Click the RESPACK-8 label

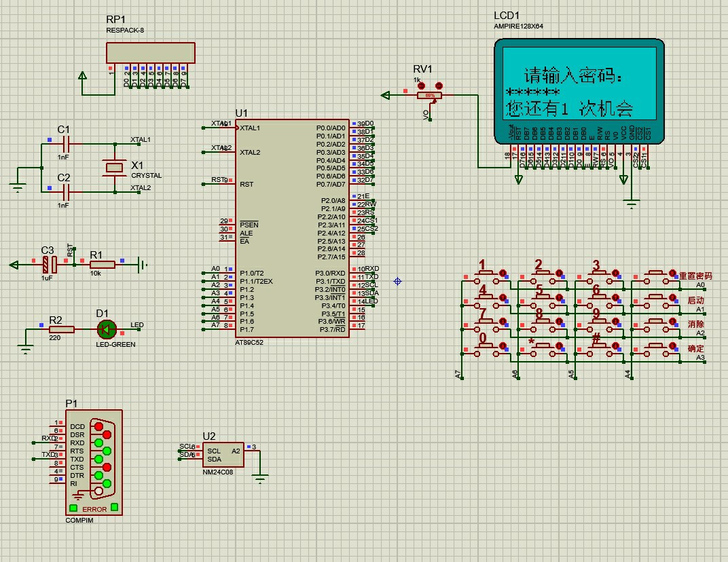[125, 30]
